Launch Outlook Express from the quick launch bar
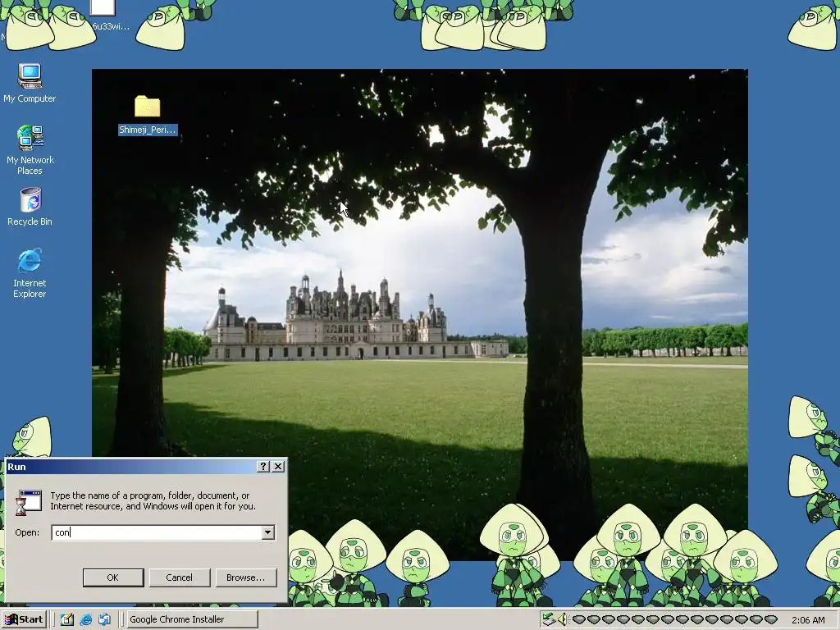Screen dimensions: 840x630 pos(104,619)
